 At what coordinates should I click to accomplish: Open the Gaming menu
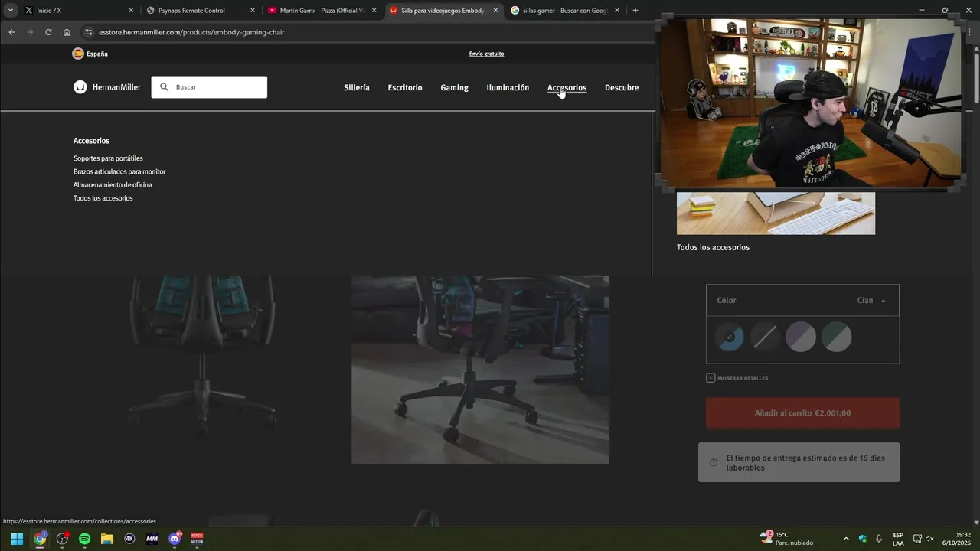tap(454, 87)
